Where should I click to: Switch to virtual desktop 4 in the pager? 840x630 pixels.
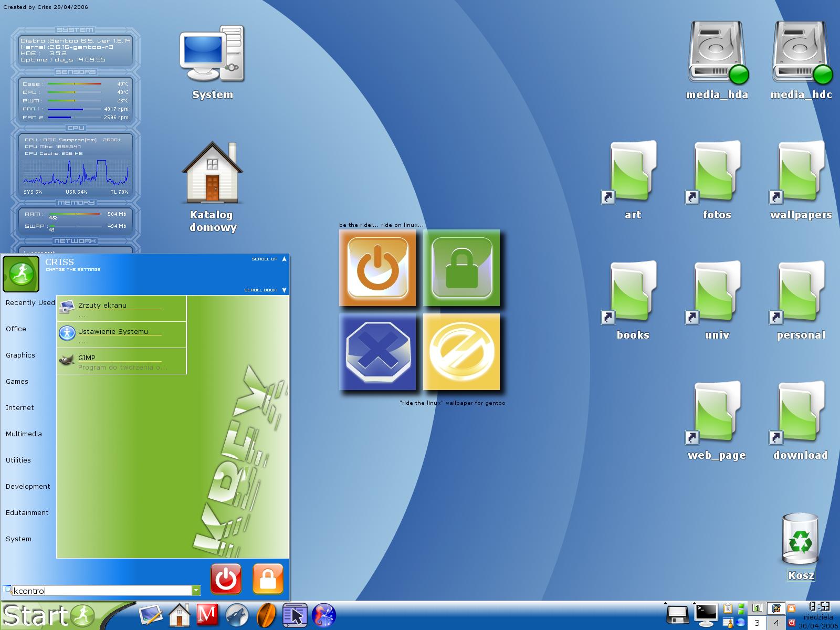(776, 623)
